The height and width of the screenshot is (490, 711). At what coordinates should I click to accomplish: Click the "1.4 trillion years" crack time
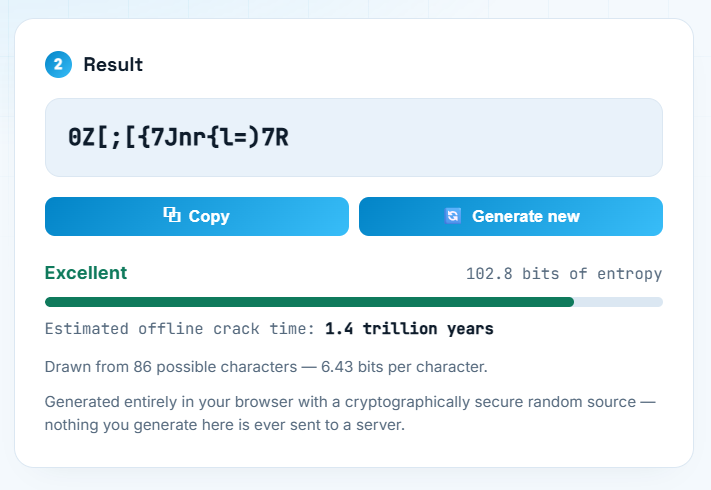[x=409, y=329]
